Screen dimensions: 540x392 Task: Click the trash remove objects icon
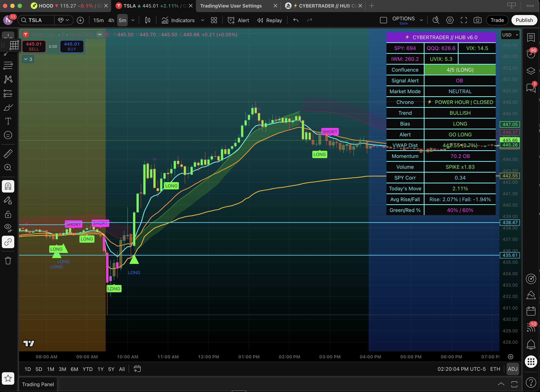8,261
